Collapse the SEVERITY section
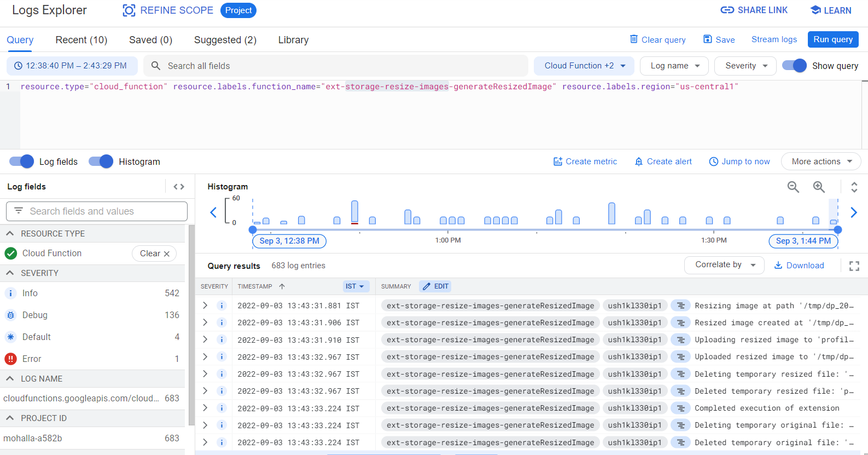 point(10,273)
